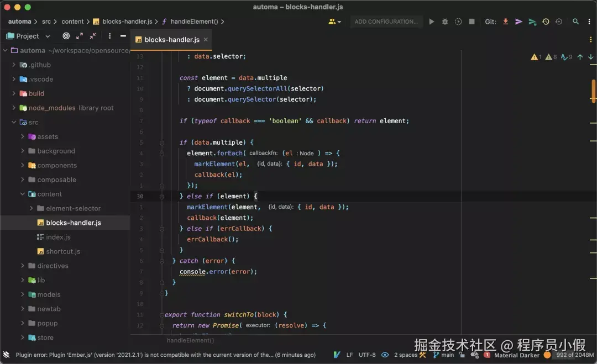Toggle fold on the 'else if (element)' line
Image resolution: width=597 pixels, height=364 pixels.
click(162, 197)
